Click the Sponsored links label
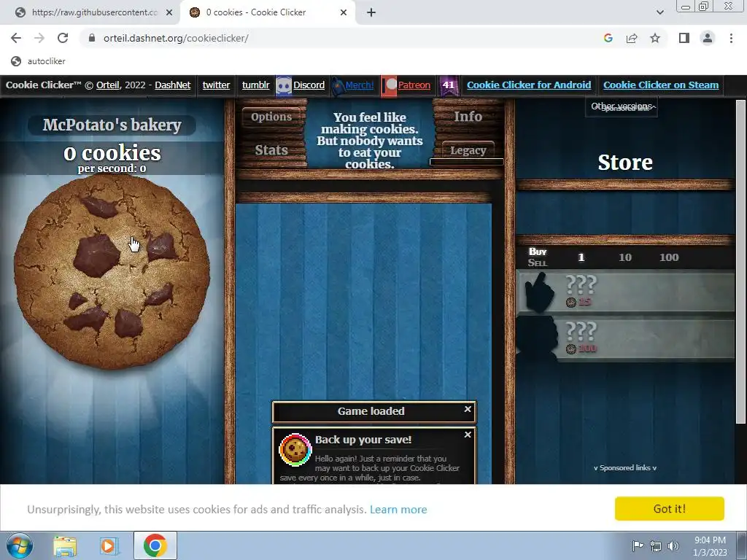This screenshot has height=560, width=747. tap(625, 467)
